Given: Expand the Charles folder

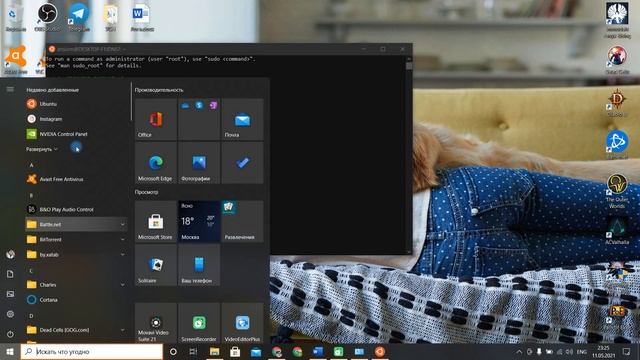Looking at the screenshot, I should 76,285.
